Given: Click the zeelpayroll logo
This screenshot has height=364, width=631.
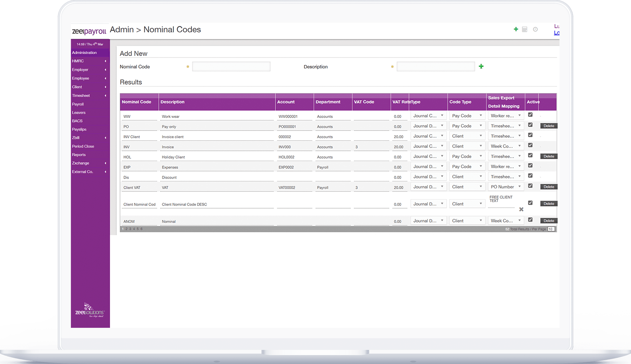Looking at the screenshot, I should pos(89,31).
